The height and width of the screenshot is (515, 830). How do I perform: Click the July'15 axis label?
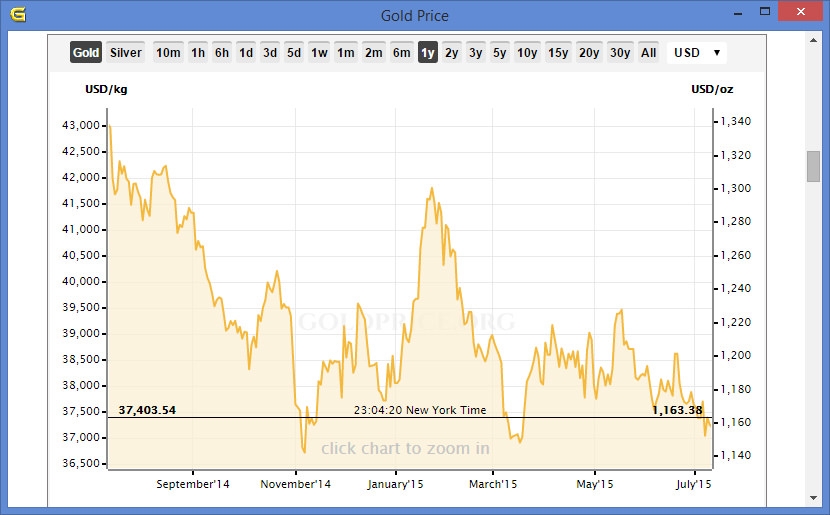(693, 484)
